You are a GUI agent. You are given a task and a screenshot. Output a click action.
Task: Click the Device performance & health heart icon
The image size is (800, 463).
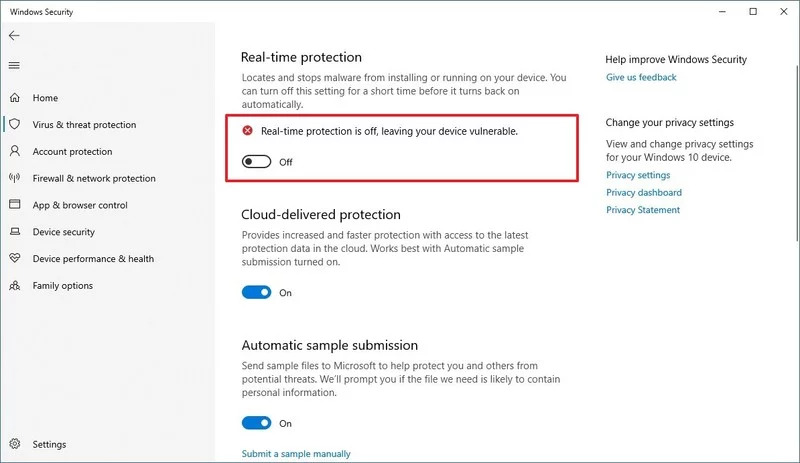(14, 258)
